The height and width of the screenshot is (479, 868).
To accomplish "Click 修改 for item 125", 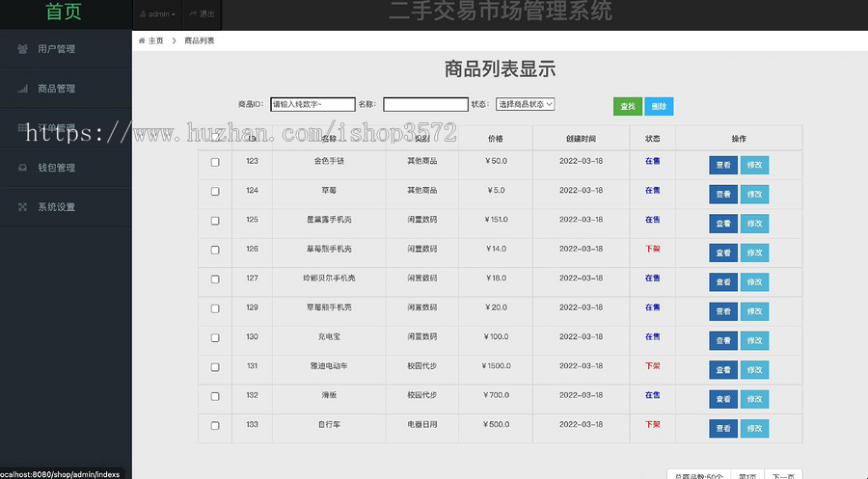I will pos(754,224).
